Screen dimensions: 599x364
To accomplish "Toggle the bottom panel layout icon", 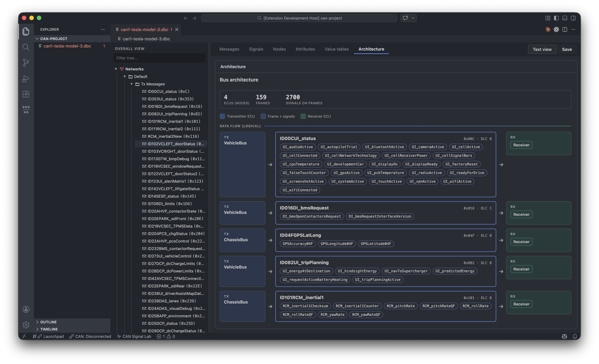I will (565, 18).
